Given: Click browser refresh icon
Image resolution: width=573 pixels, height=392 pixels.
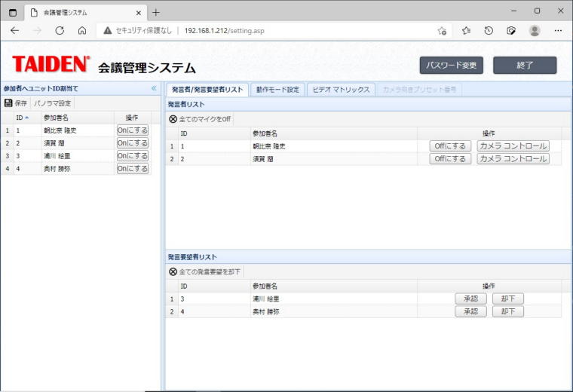Looking at the screenshot, I should coord(60,31).
